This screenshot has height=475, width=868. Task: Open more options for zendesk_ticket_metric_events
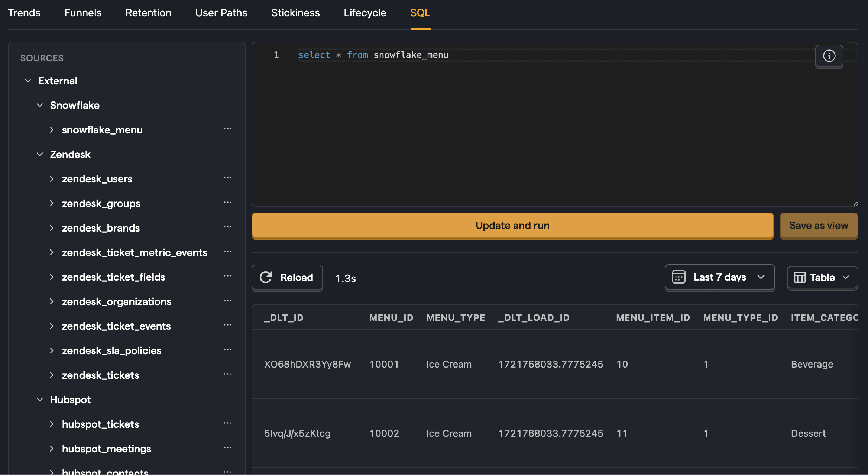click(228, 252)
